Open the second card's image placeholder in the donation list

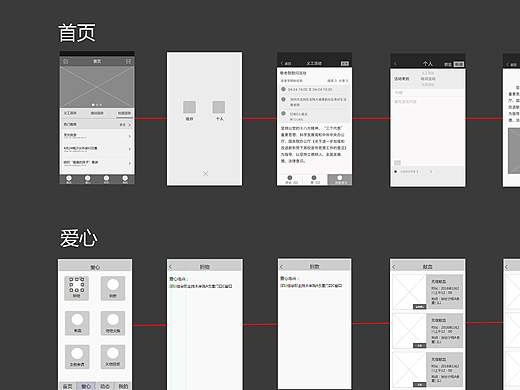point(409,331)
